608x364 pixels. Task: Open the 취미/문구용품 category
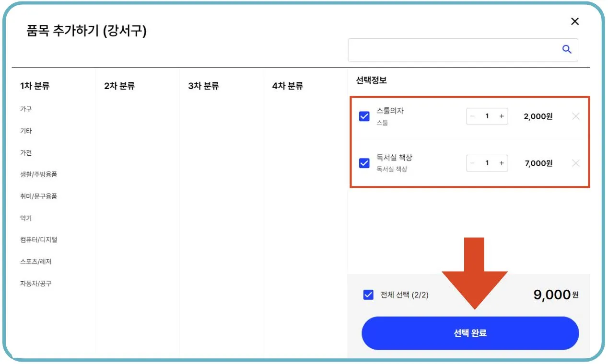pos(38,196)
